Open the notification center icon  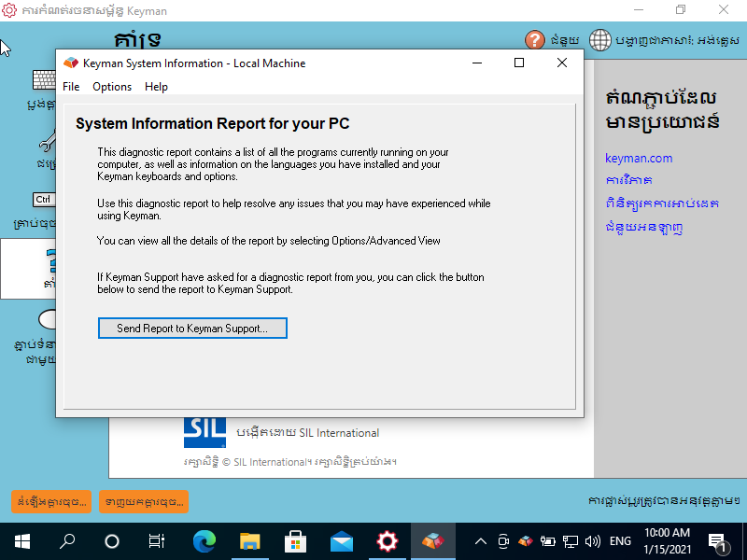(x=716, y=541)
